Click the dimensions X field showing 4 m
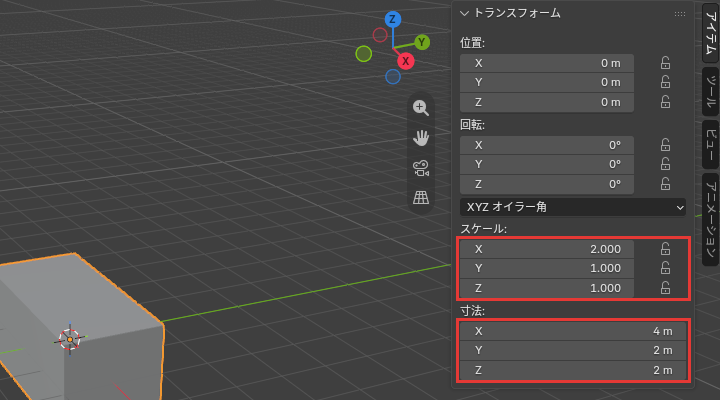This screenshot has height=400, width=720. pos(573,331)
